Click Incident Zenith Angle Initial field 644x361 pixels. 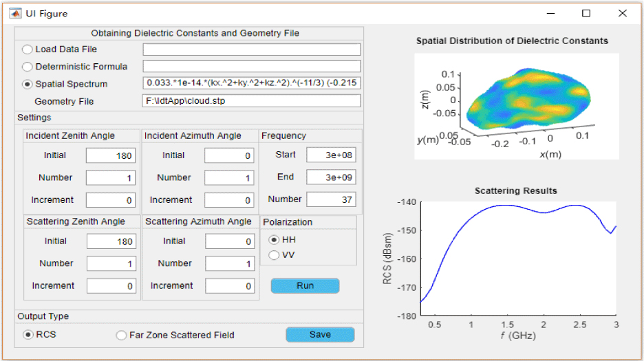point(111,155)
